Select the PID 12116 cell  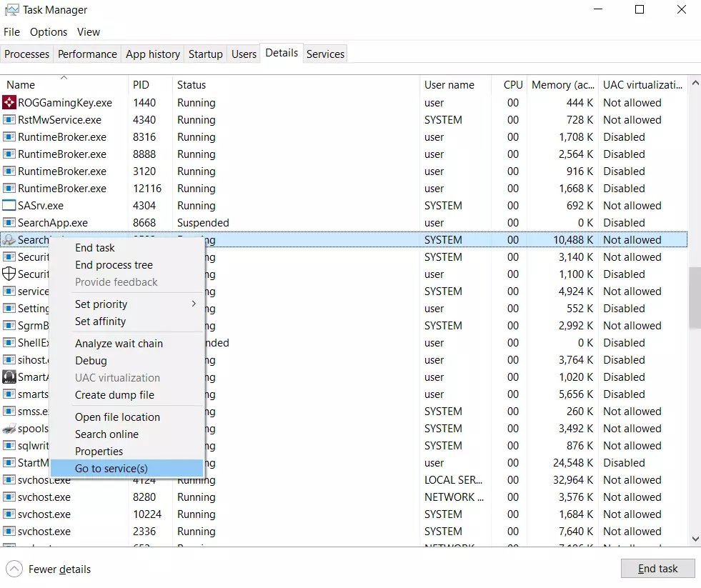(147, 189)
